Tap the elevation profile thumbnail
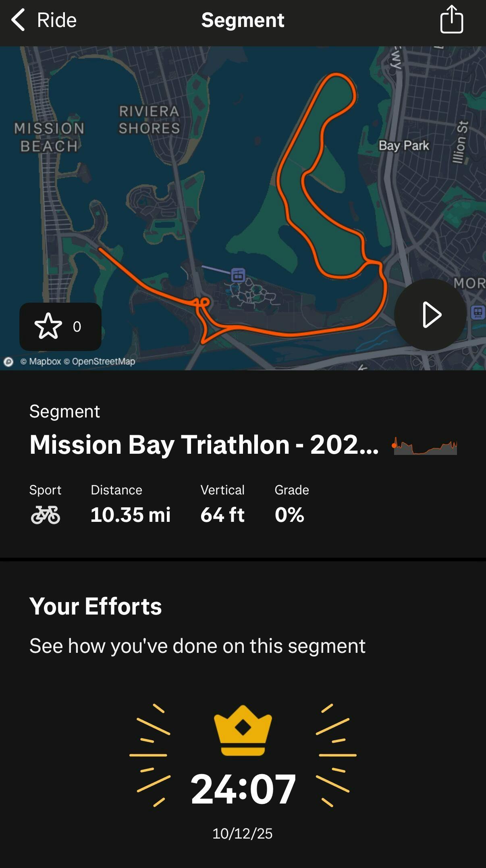486x868 pixels. tap(425, 445)
